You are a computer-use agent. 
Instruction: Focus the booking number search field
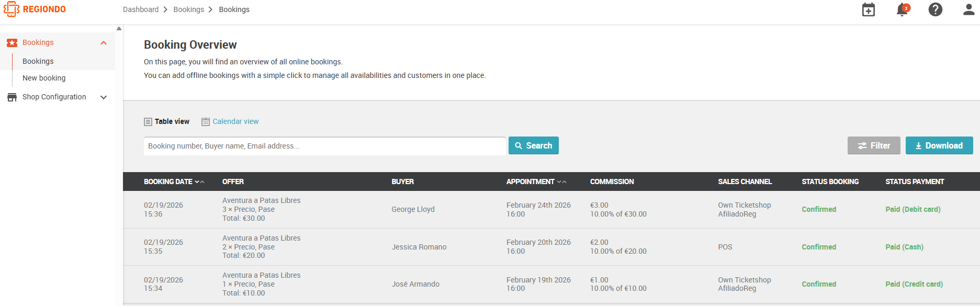click(325, 146)
